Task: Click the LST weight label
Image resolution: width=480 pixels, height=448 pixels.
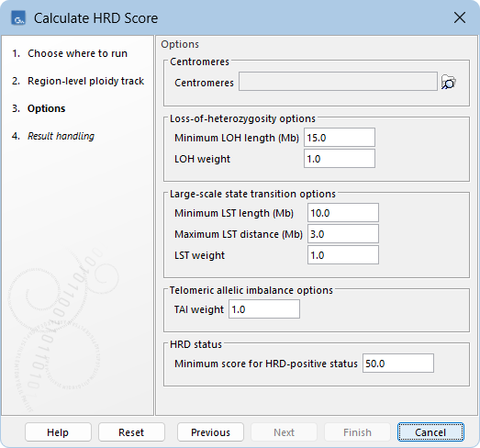Action: (x=199, y=255)
